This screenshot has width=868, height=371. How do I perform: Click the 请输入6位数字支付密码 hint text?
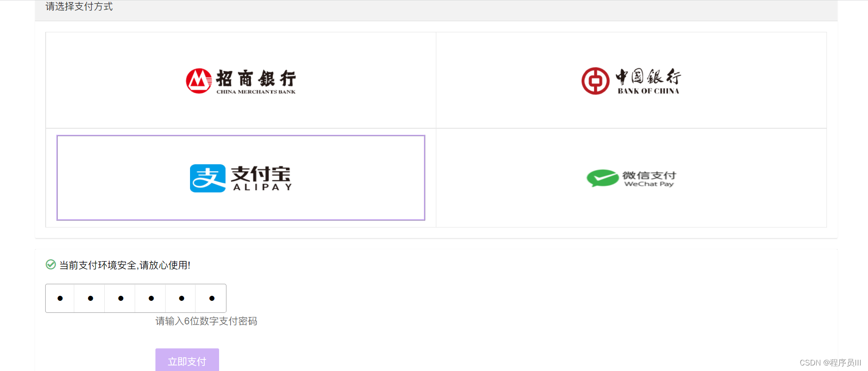point(207,321)
